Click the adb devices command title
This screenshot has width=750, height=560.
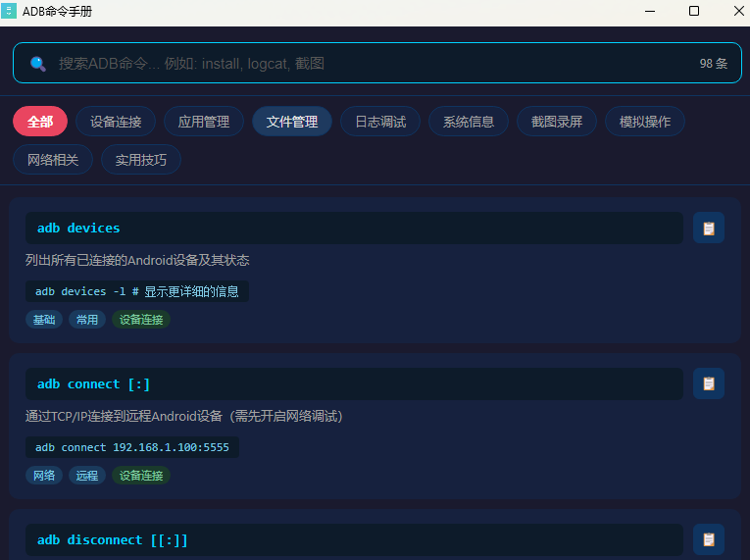[78, 228]
